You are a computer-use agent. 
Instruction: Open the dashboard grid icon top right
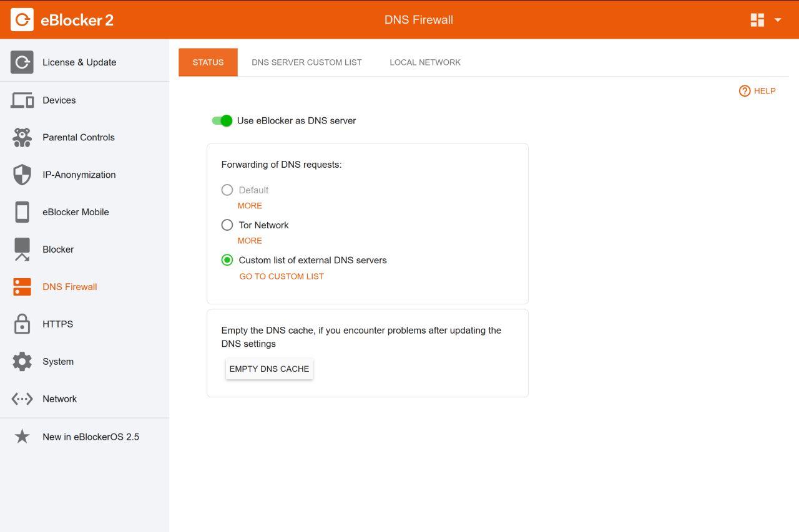click(757, 19)
